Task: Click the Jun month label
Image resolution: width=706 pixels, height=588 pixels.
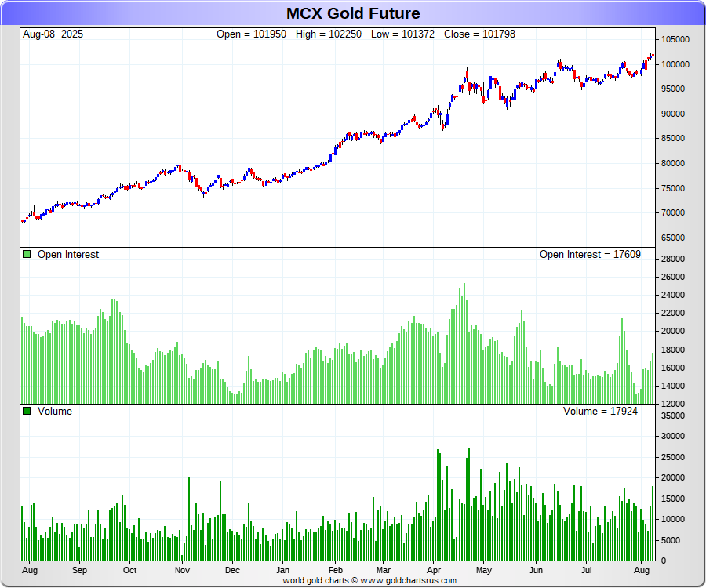Action: 536,570
